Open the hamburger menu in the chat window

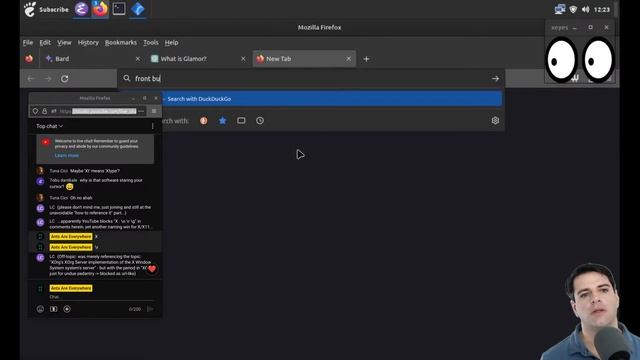(x=154, y=111)
